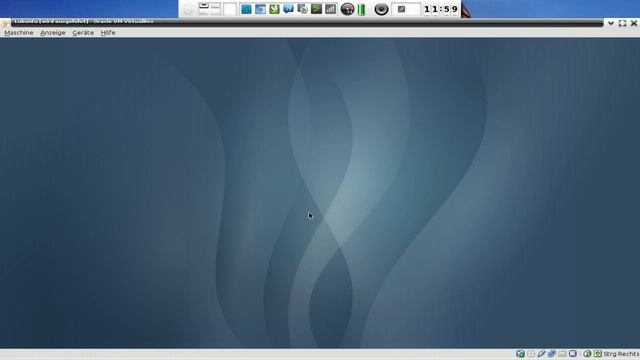Click the USB devices icon in status bar
The image size is (640, 360).
pos(541,354)
